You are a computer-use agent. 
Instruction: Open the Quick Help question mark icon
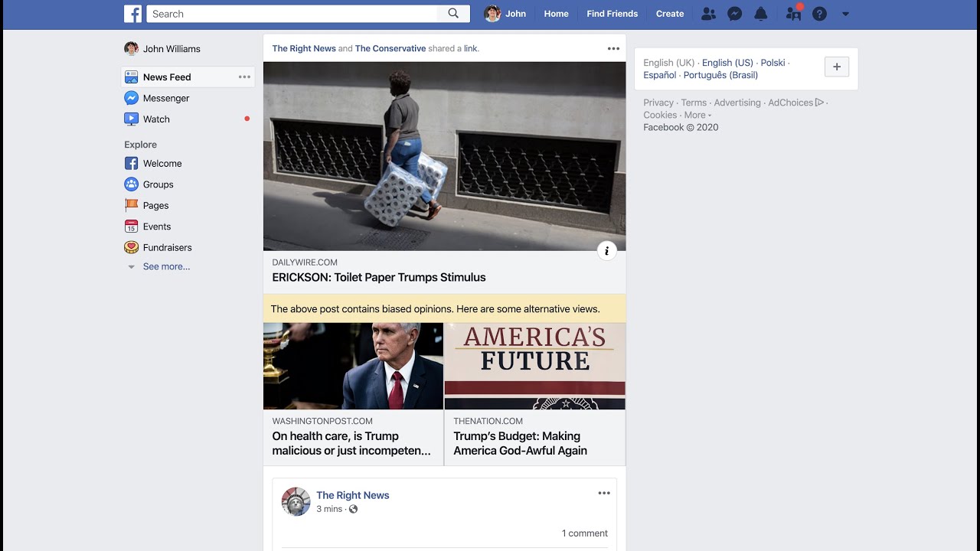pos(819,14)
